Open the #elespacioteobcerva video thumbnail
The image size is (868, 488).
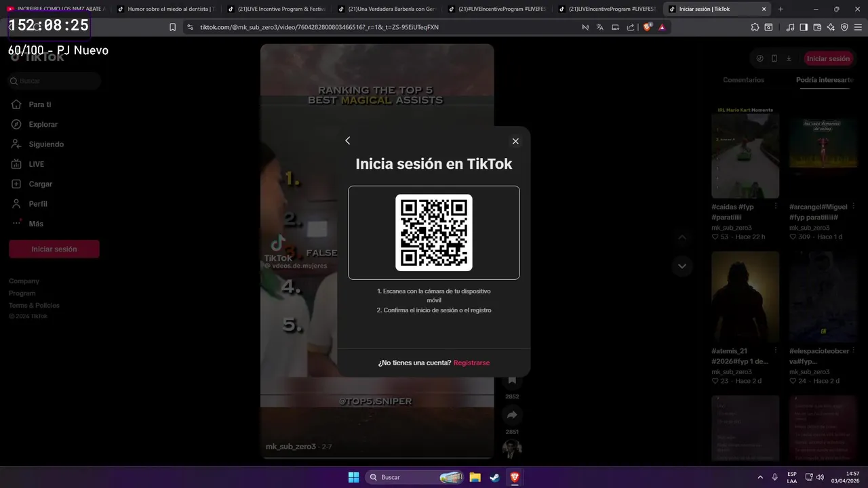(823, 297)
